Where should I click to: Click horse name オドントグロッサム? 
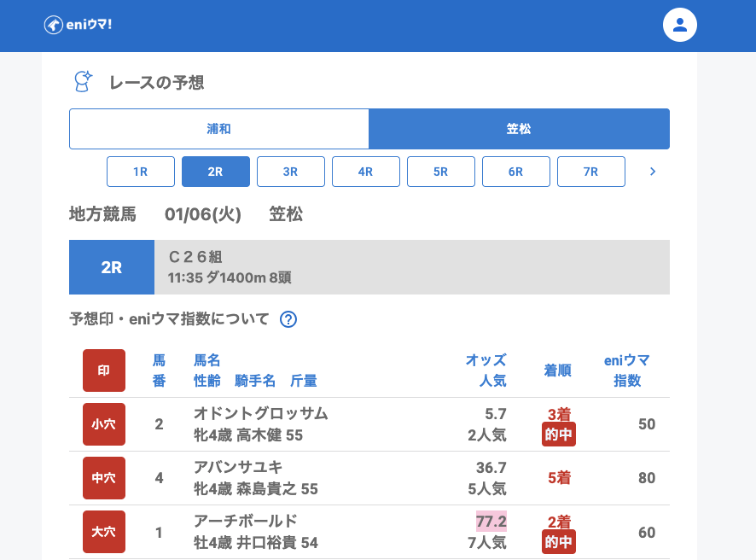click(261, 414)
